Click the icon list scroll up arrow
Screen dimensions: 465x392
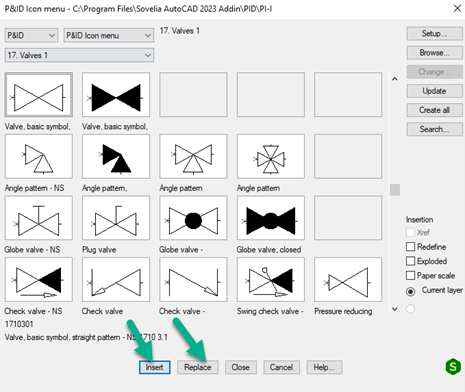395,79
